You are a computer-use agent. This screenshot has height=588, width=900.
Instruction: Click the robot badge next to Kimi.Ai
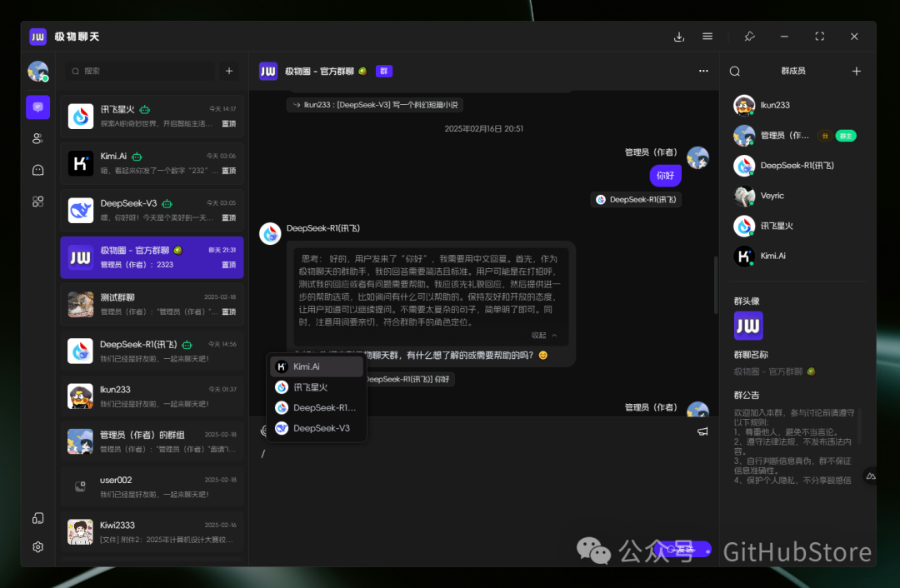pos(137,157)
